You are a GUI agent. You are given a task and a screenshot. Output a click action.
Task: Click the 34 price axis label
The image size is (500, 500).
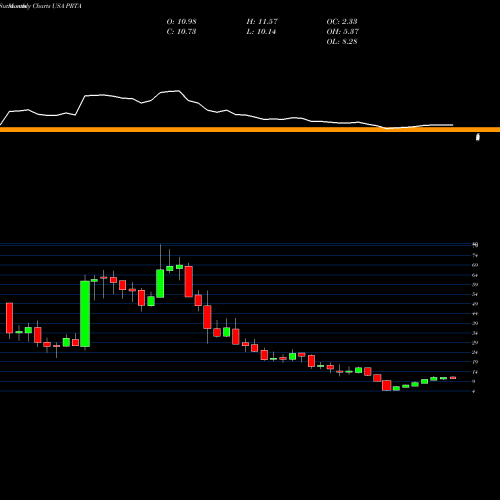475,333
